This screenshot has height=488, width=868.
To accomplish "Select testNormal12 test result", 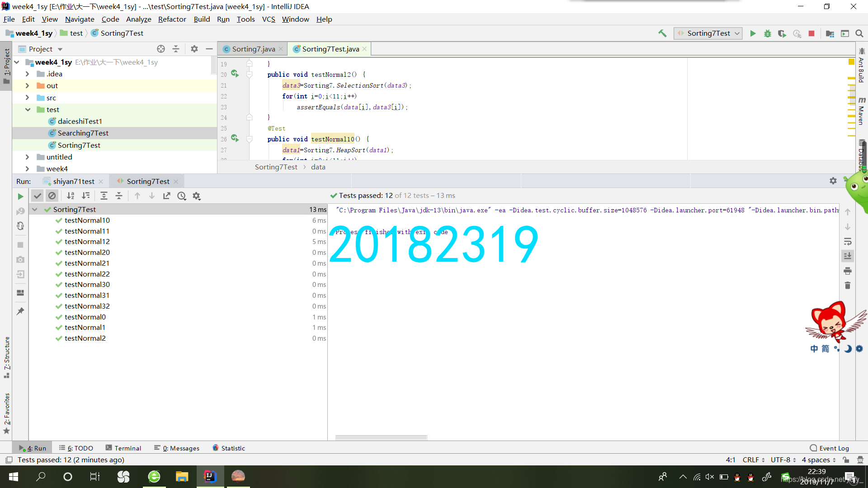I will (87, 242).
